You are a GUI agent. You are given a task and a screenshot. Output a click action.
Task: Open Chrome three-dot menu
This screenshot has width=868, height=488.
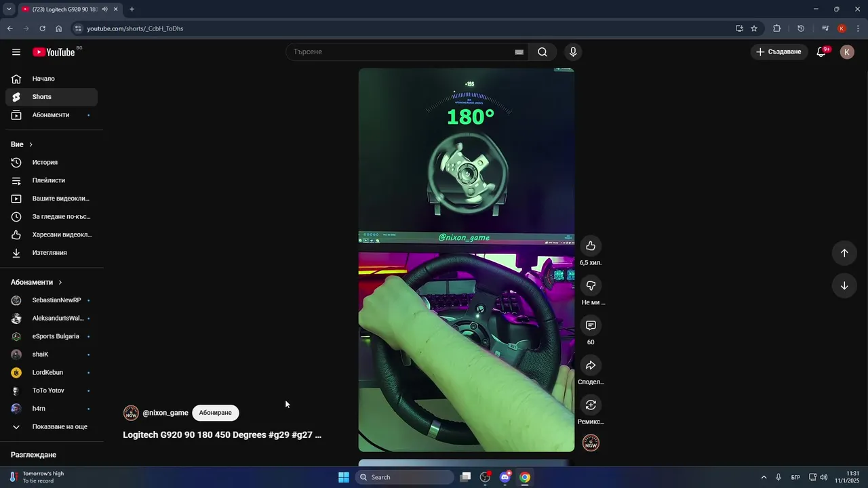pos(859,28)
